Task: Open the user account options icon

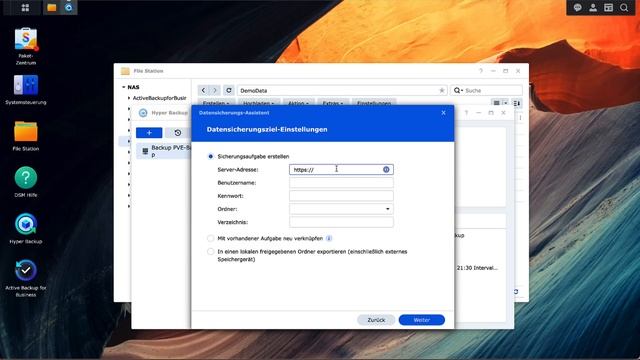Action: click(593, 7)
